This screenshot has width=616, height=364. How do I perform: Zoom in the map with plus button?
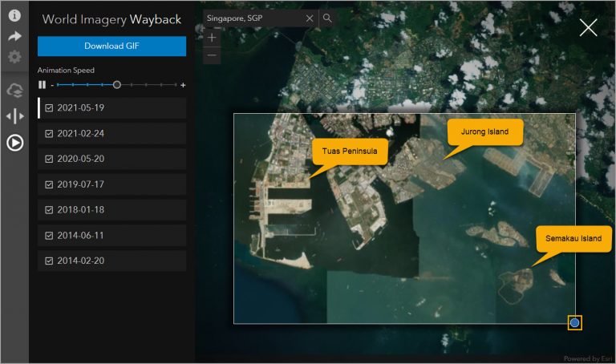coord(212,38)
